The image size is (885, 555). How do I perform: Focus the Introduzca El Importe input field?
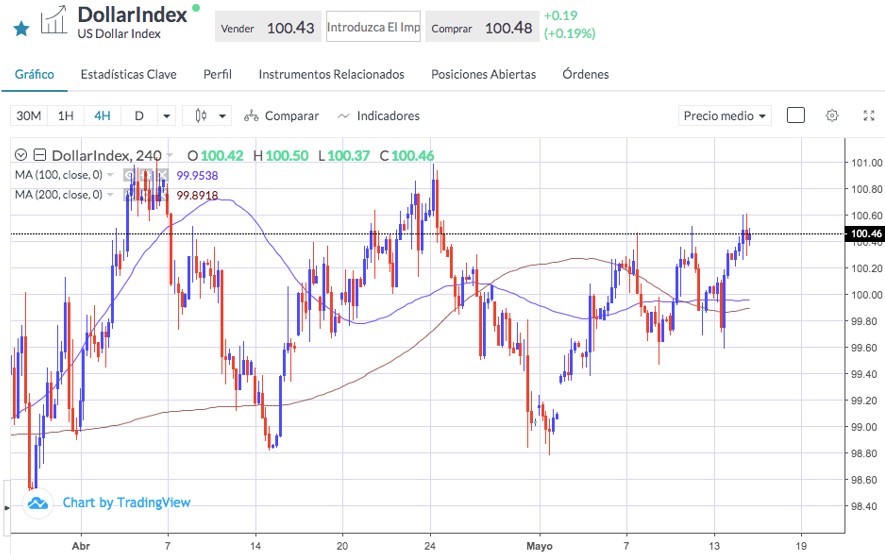pos(373,27)
